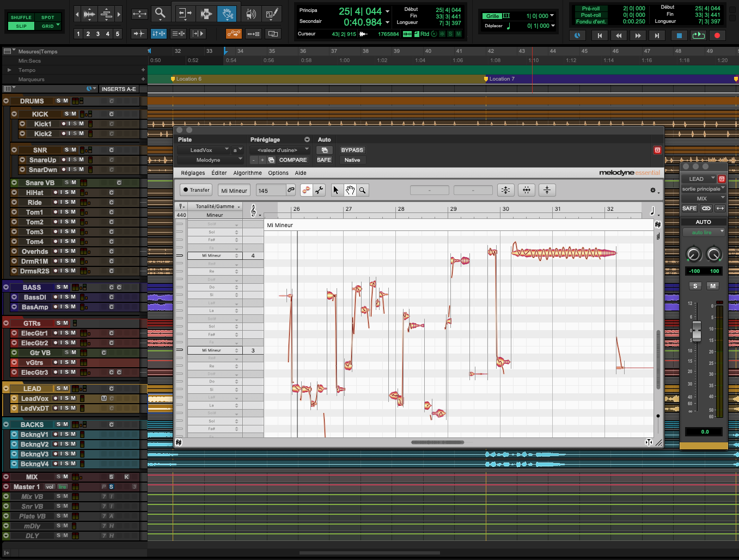Open the auto lire automation mode dropdown
This screenshot has width=739, height=560.
[x=704, y=233]
